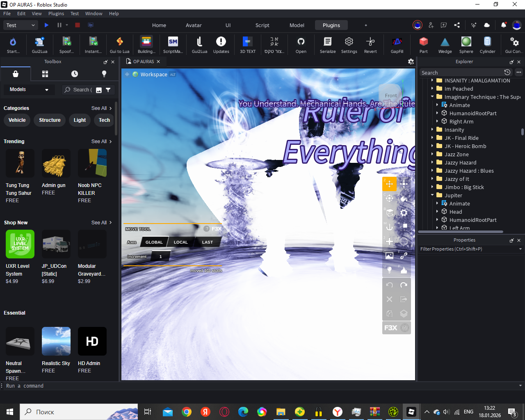Expand the JK - Heroic Bomb folder

pos(432,146)
